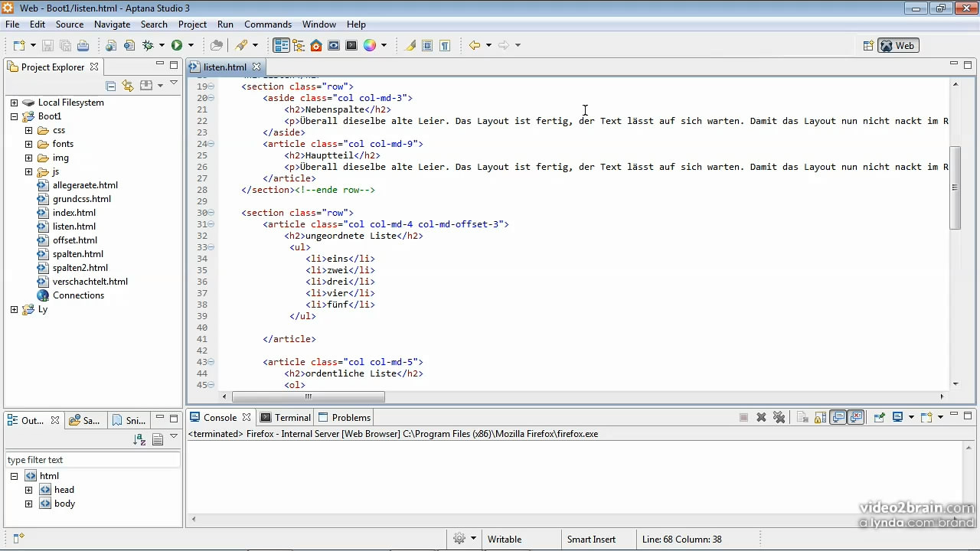This screenshot has height=551, width=980.
Task: Click the Open Perspective icon
Action: (868, 45)
